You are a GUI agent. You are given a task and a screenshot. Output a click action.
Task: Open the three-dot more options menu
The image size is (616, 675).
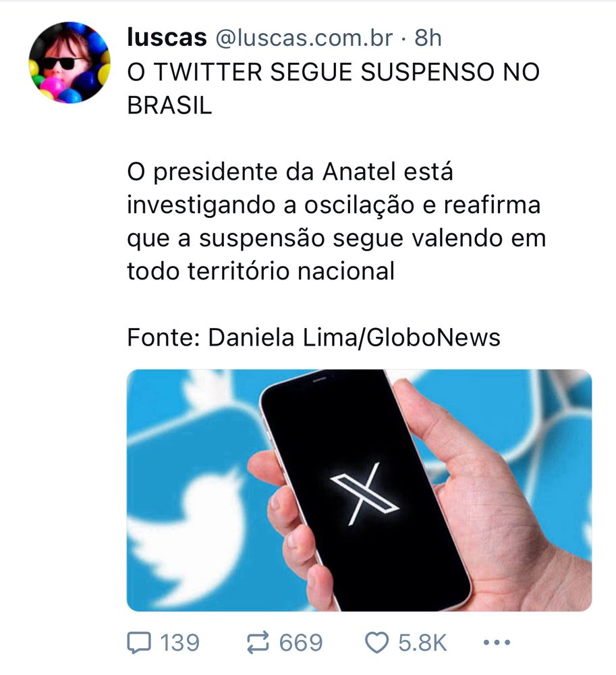(497, 643)
